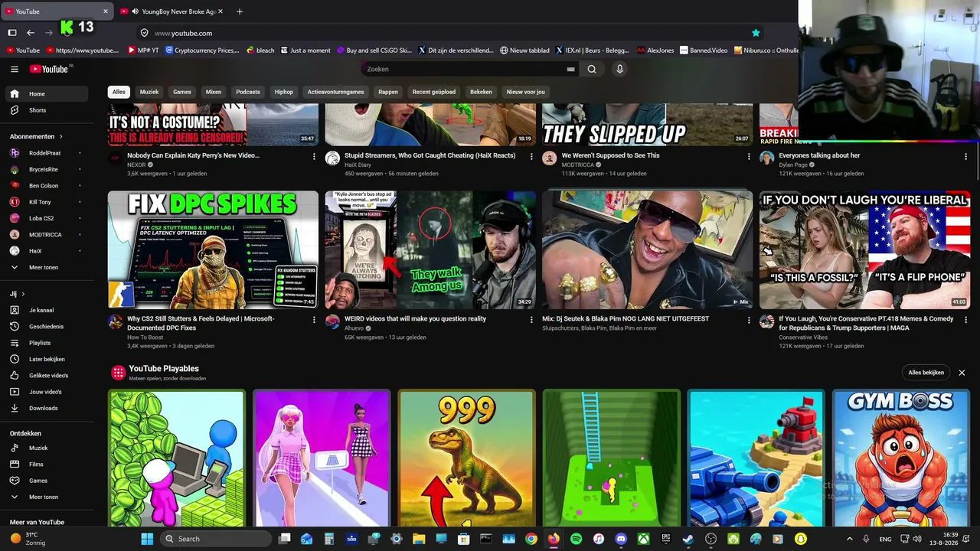Image resolution: width=980 pixels, height=551 pixels.
Task: Select the Recent geüpload filter chip
Action: coord(434,92)
